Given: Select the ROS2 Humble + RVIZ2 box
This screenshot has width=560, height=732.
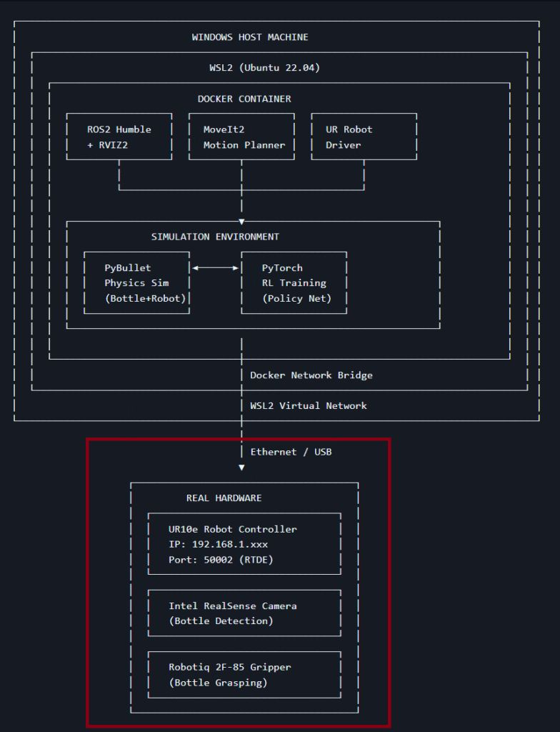Looking at the screenshot, I should (x=119, y=137).
